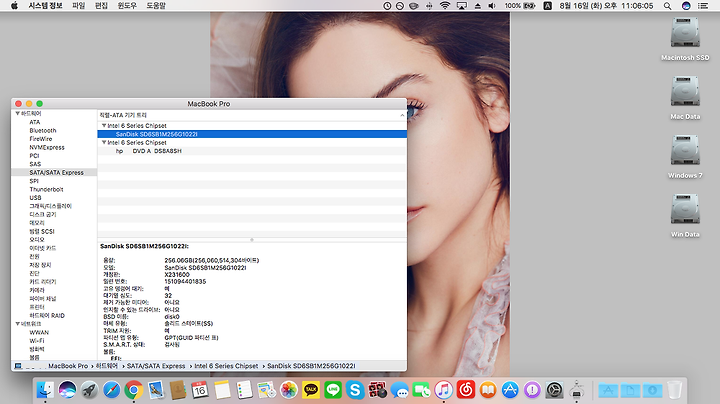Select Thunderbolt in hardware sidebar
The image size is (720, 404).
(x=46, y=189)
